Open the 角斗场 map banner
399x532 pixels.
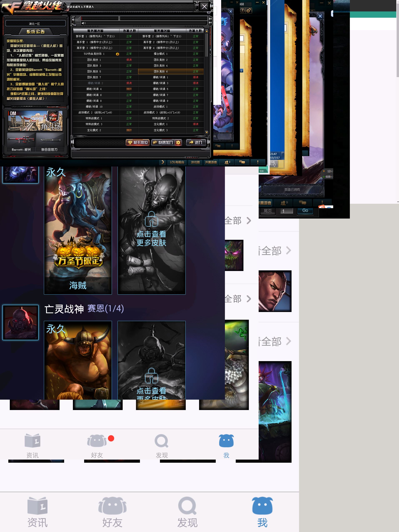tap(35, 121)
